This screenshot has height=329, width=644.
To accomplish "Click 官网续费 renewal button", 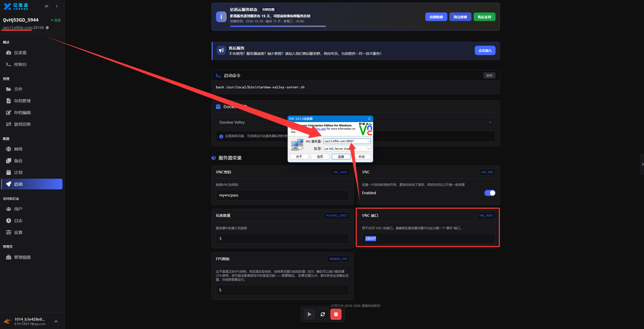I will point(436,17).
